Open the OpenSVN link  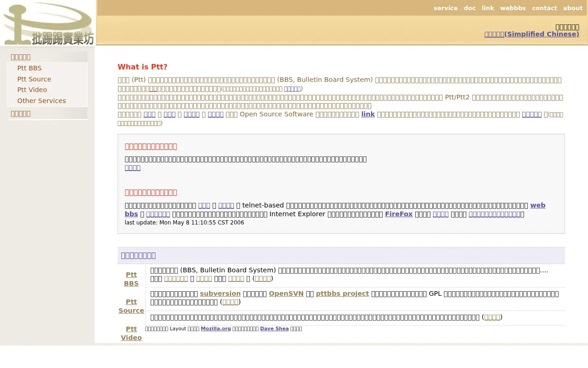[x=286, y=293]
